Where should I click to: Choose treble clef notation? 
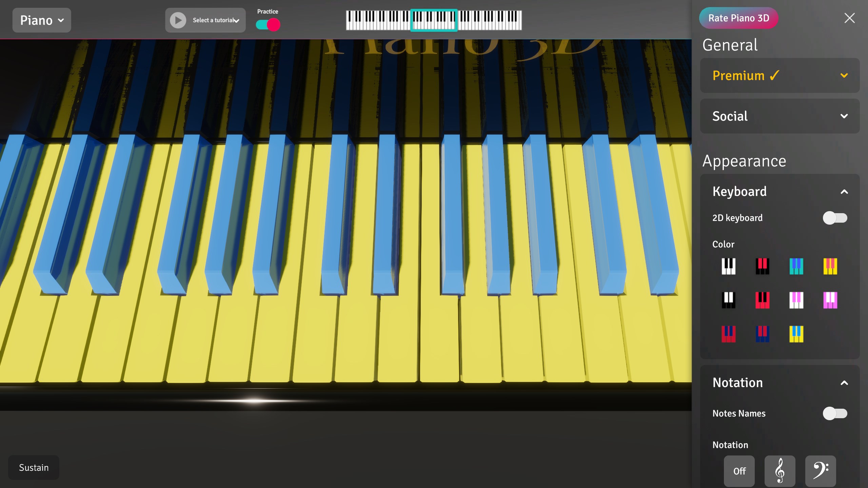click(780, 471)
